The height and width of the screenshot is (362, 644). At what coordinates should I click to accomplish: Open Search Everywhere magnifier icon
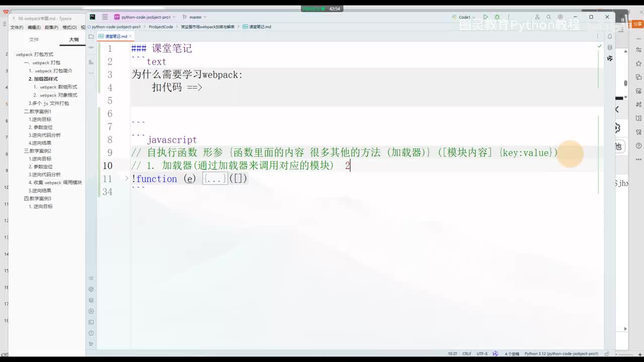pyautogui.click(x=549, y=17)
